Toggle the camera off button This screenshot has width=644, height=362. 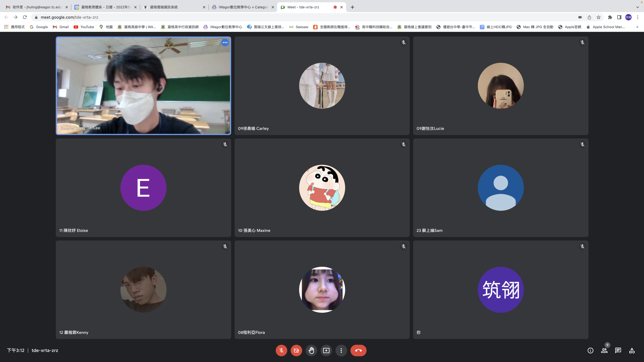coord(296,350)
